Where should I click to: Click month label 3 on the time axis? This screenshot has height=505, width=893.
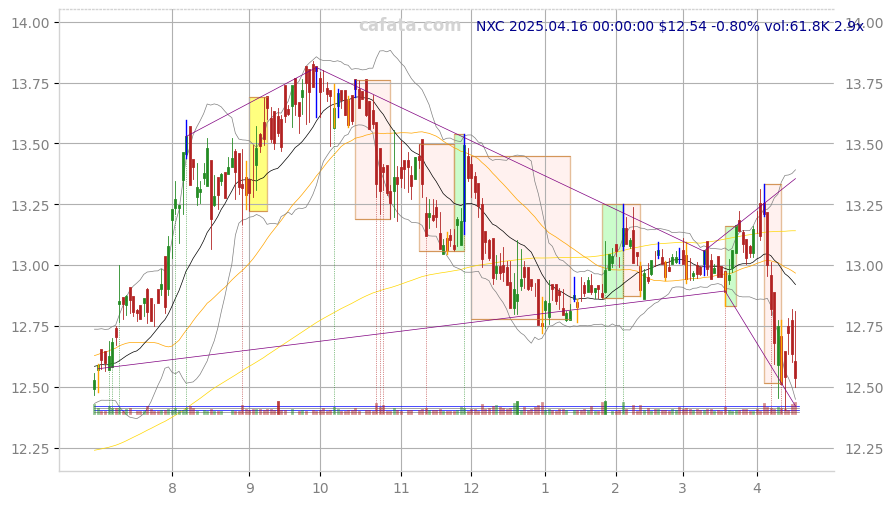click(683, 488)
